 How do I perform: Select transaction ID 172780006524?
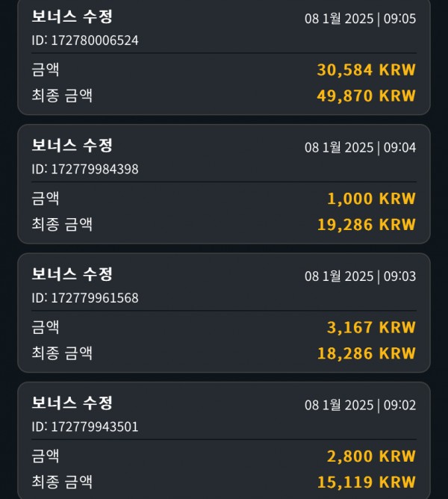(85, 40)
